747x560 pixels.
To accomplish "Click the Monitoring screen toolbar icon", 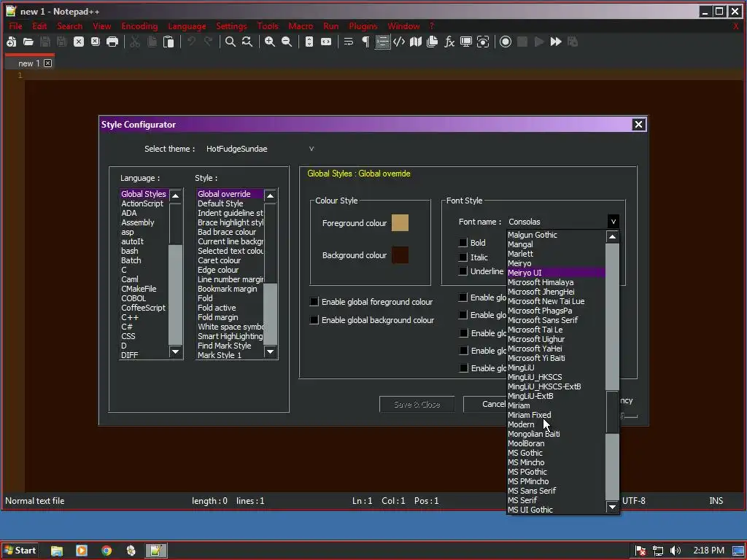I will click(x=466, y=42).
